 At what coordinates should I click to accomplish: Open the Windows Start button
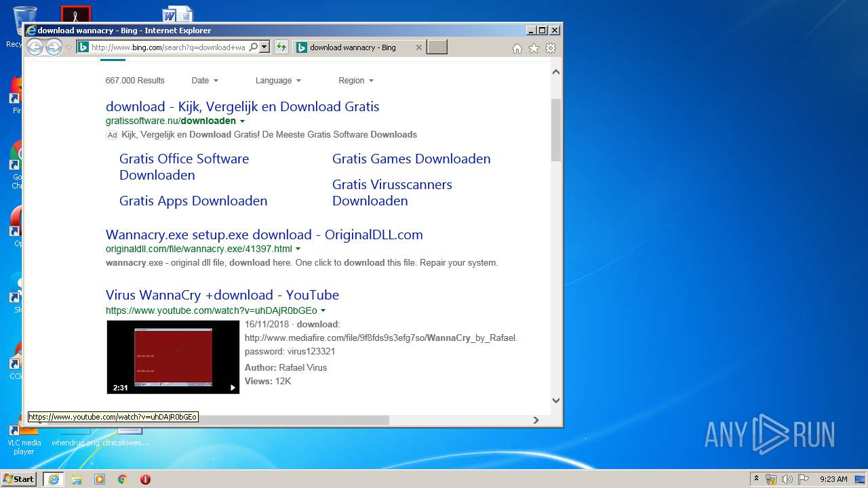click(x=18, y=479)
